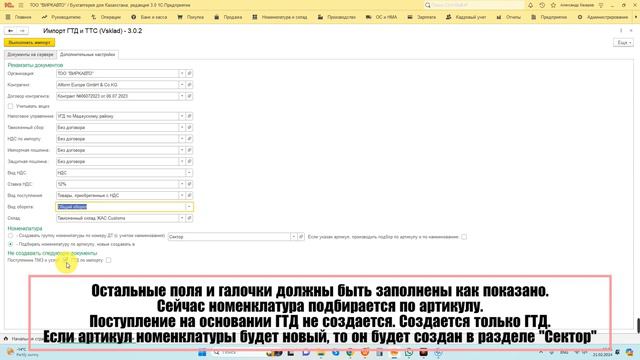The height and width of the screenshot is (360, 640).
Task: Open the НДС по импорту dropdown arrow
Action: (182, 139)
